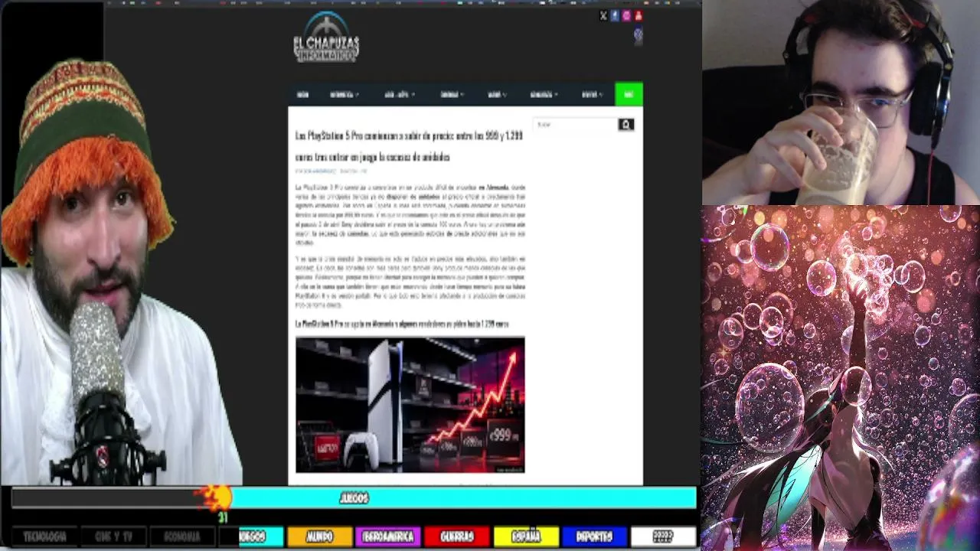
Task: Select the blue DEPORTES category tab
Action: pyautogui.click(x=595, y=536)
